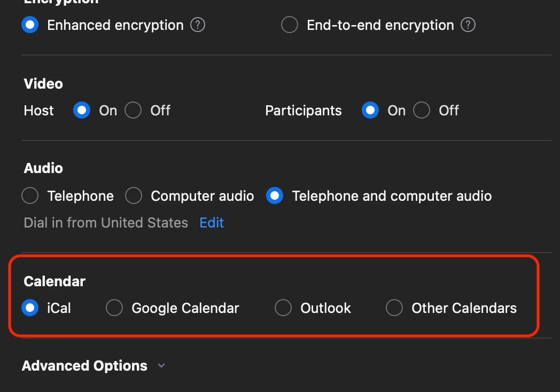This screenshot has width=560, height=392.
Task: Turn Participants video On
Action: pyautogui.click(x=370, y=111)
